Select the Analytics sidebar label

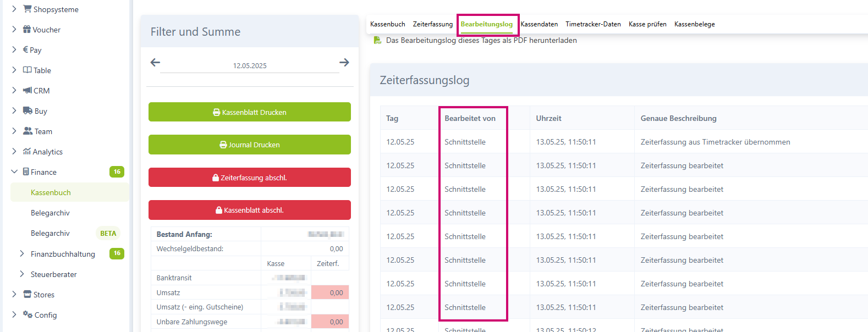[x=47, y=152]
